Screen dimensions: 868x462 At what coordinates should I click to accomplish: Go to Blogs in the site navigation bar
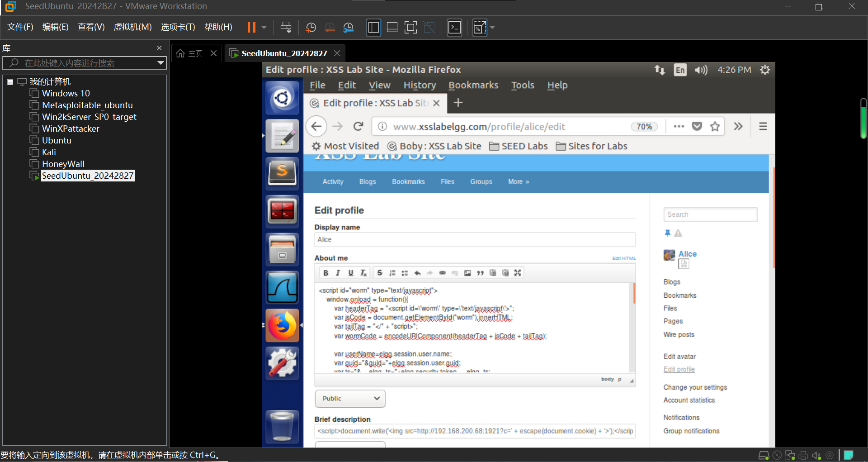click(x=368, y=181)
